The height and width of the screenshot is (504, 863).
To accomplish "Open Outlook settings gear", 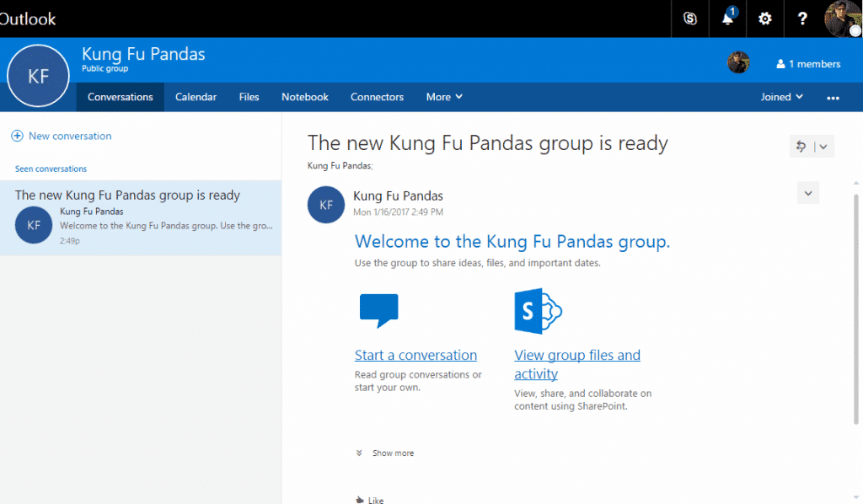I will click(764, 19).
